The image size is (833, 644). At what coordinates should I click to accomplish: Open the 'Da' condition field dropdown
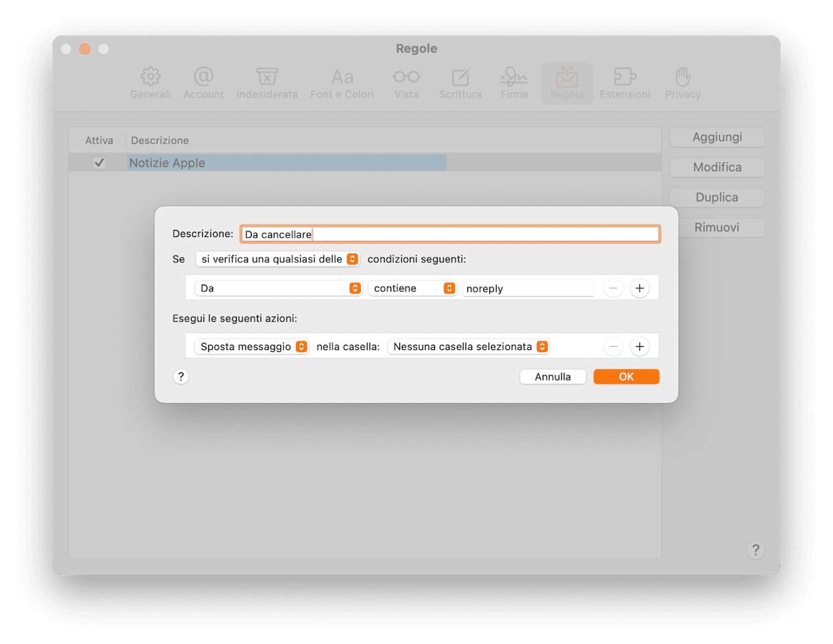pos(278,288)
